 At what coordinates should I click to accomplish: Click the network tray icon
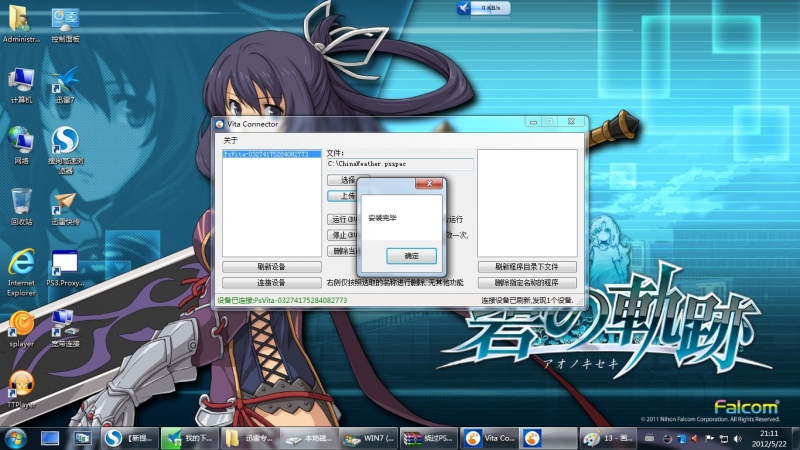(723, 438)
